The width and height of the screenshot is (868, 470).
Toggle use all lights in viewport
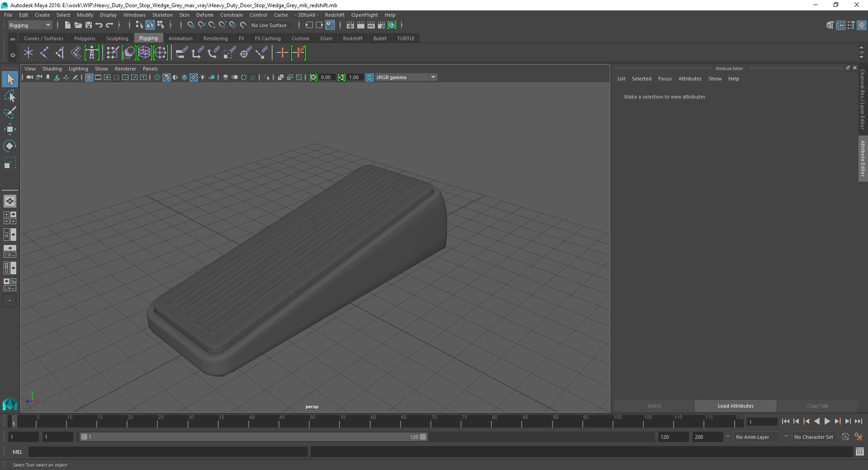pyautogui.click(x=203, y=77)
